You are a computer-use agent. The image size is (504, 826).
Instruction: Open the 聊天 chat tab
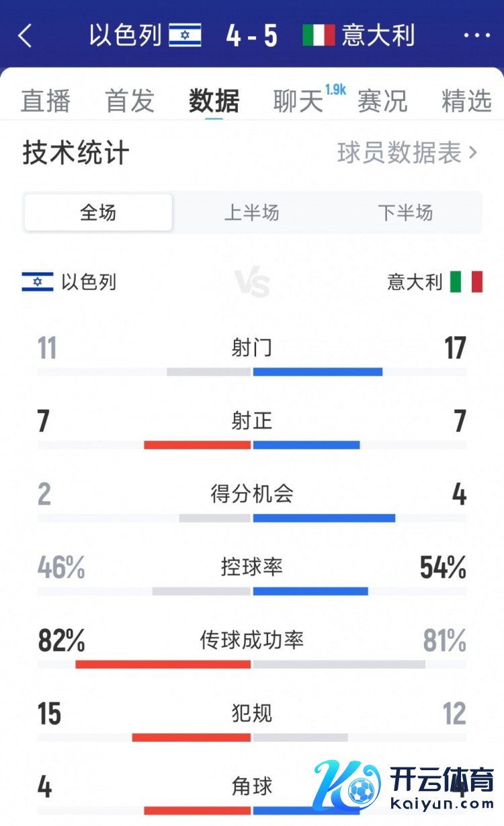299,101
